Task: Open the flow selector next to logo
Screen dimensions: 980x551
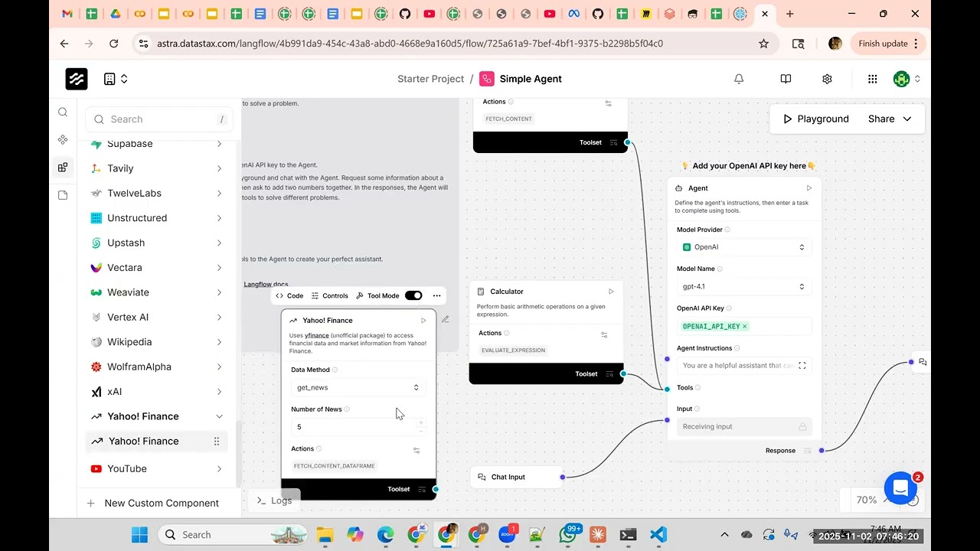Action: pyautogui.click(x=116, y=79)
